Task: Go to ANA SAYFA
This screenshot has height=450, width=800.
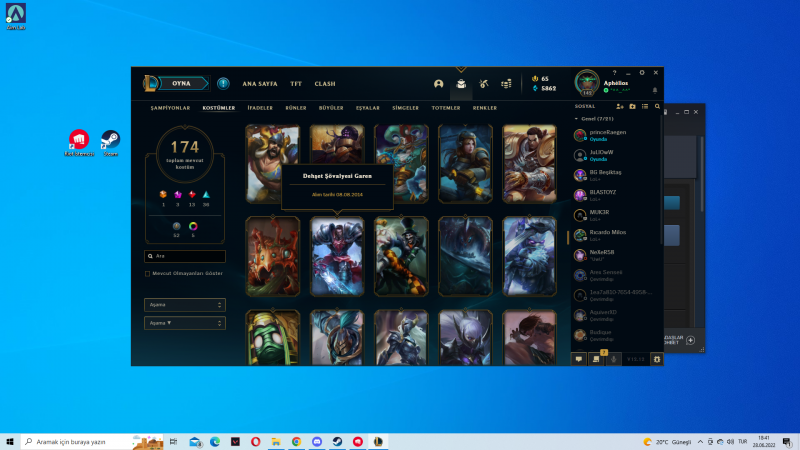Action: click(260, 84)
